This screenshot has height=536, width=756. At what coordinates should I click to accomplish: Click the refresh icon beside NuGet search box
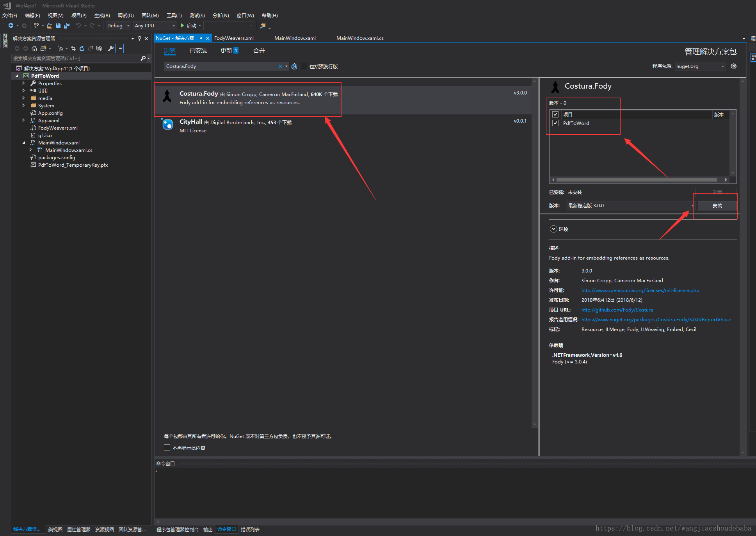(x=294, y=66)
